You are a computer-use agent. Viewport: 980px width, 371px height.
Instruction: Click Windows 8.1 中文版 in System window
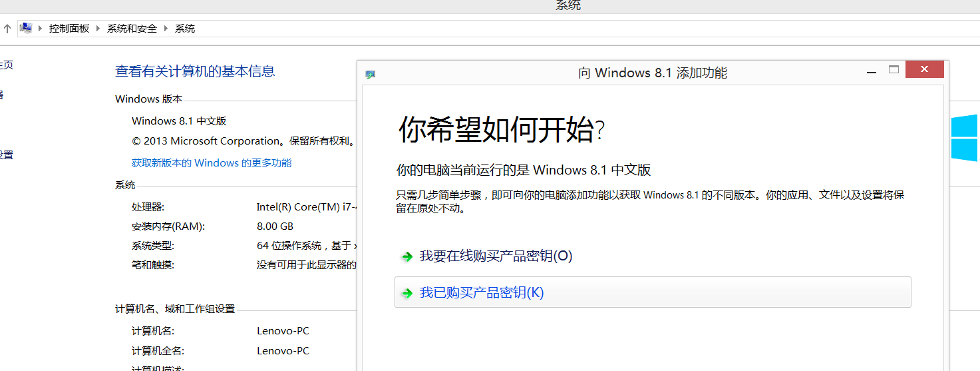pos(179,121)
